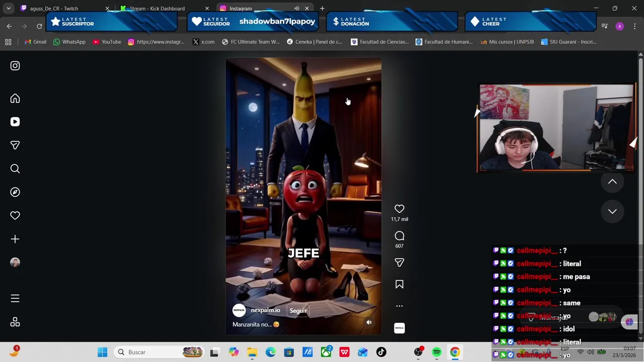Go to previous reel with up arrow

(612, 182)
